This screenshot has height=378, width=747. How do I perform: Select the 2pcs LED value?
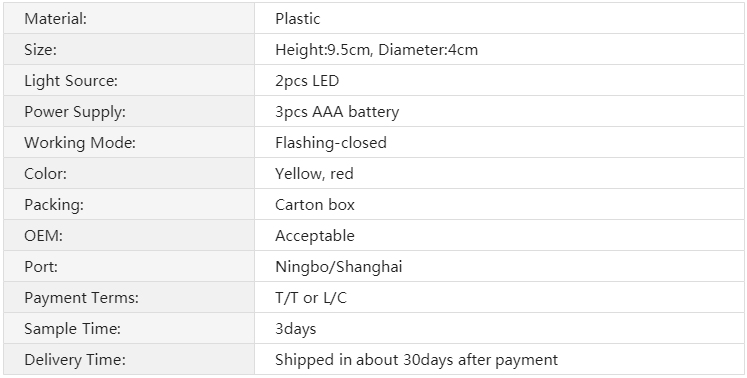[307, 81]
